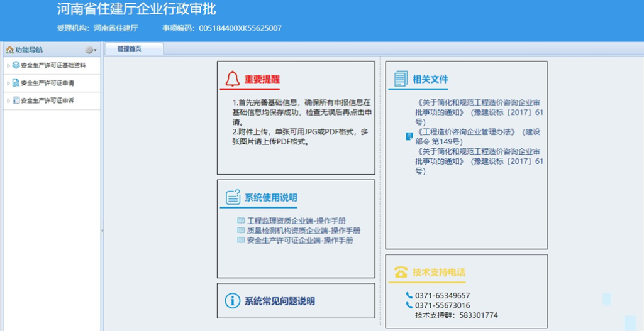
Task: Open the gear settings menu in navigation header
Action: (x=91, y=50)
